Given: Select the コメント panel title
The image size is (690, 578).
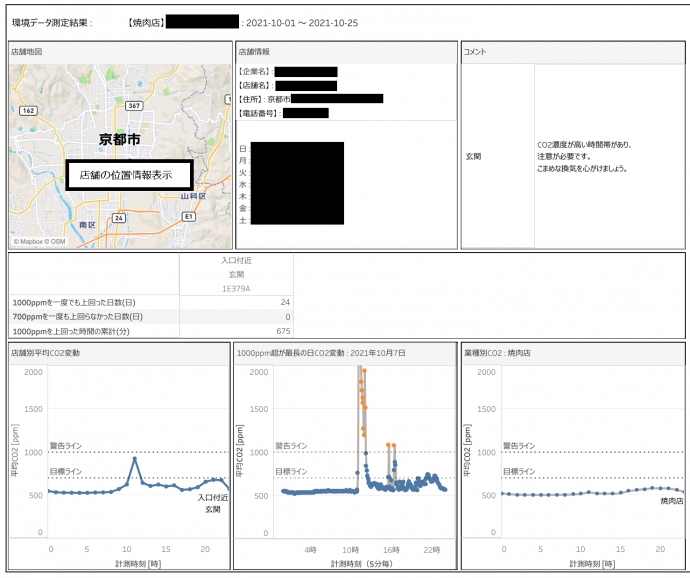Looking at the screenshot, I should pyautogui.click(x=475, y=52).
